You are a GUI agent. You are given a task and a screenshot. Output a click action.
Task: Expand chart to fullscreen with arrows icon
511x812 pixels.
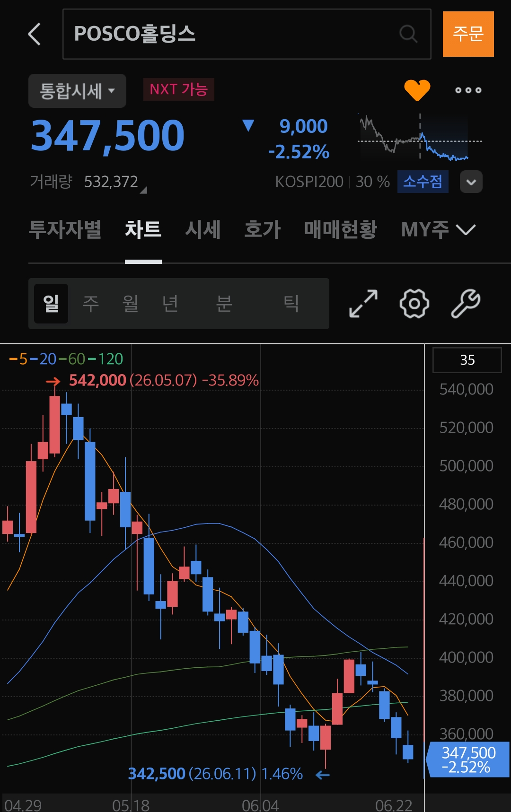pyautogui.click(x=363, y=304)
